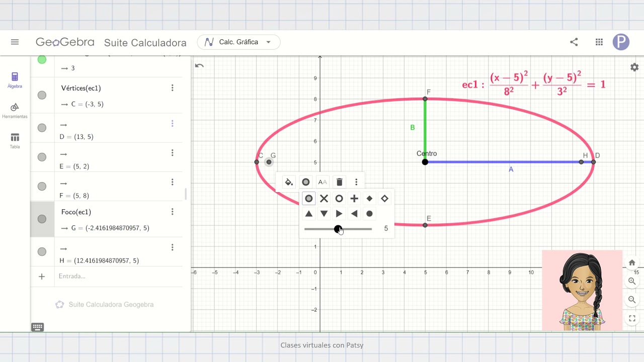Click the point size slider handle
This screenshot has height=362, width=644.
coord(338,229)
